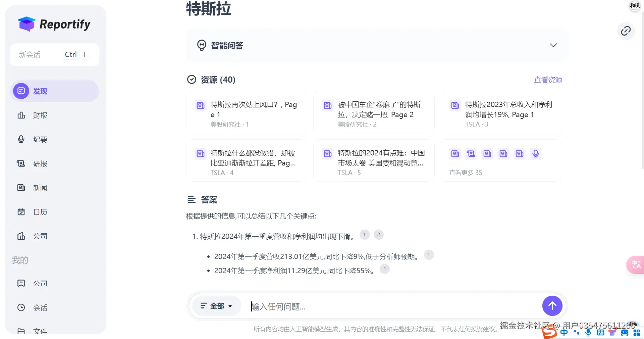Open 我的 公司 via its bookmark icon
The image size is (644, 339).
21,283
